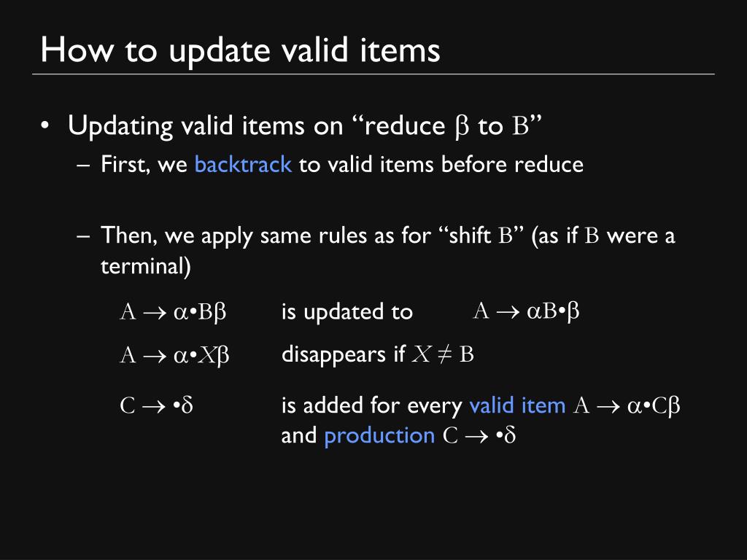Click the dash before 'Then, we apply'
Screen dimensions: 747x560
(x=83, y=236)
